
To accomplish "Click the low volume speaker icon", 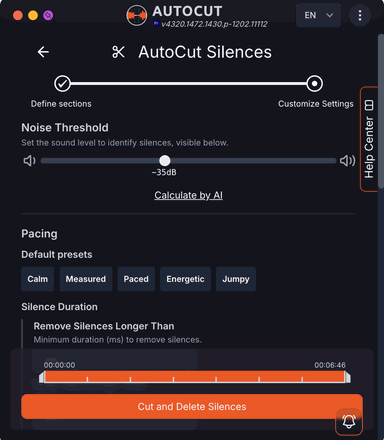I will 29,161.
